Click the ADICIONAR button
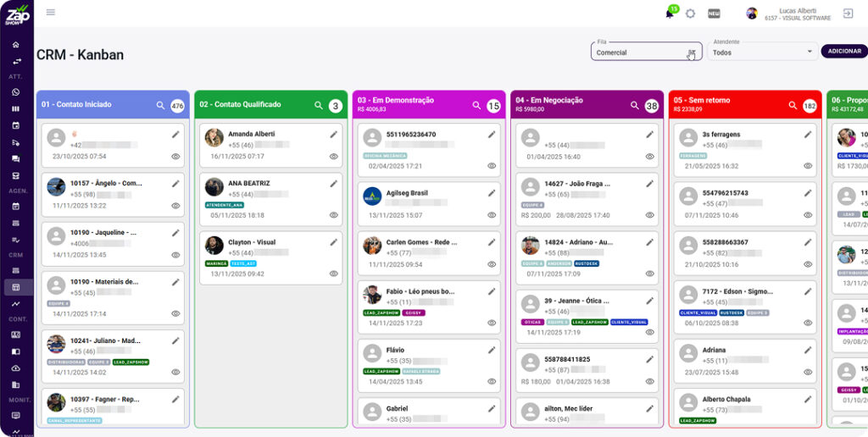The image size is (868, 437). (x=843, y=51)
